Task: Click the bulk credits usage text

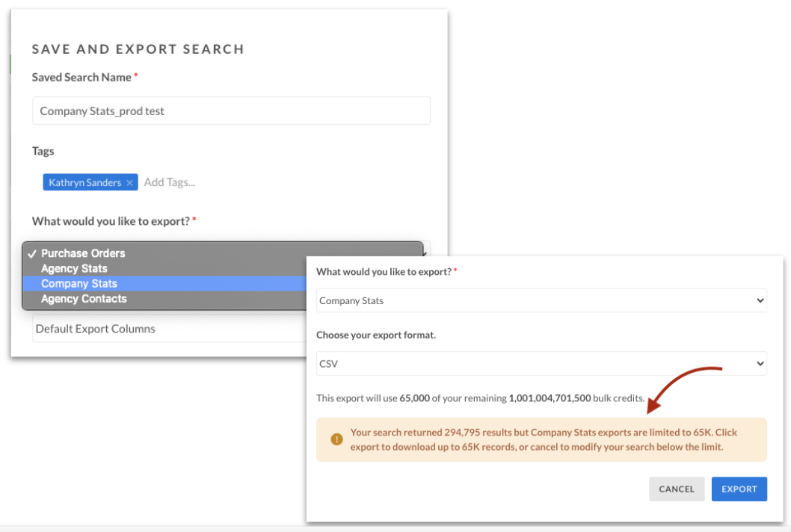Action: pos(480,398)
